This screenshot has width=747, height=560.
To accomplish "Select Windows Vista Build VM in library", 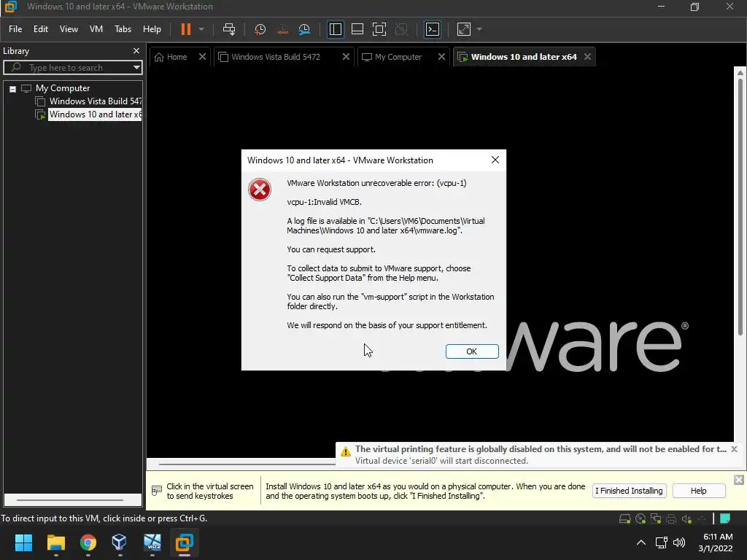I will point(96,101).
